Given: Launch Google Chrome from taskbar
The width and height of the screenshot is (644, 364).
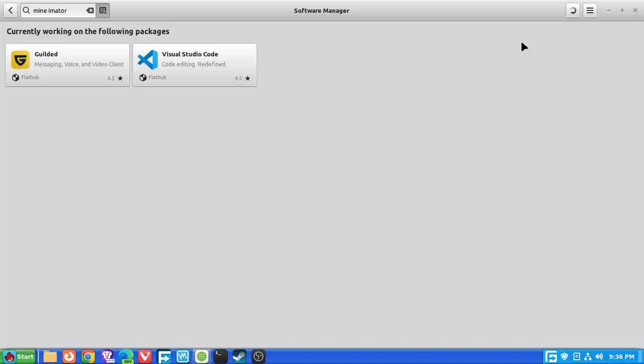Looking at the screenshot, I should pos(88,356).
